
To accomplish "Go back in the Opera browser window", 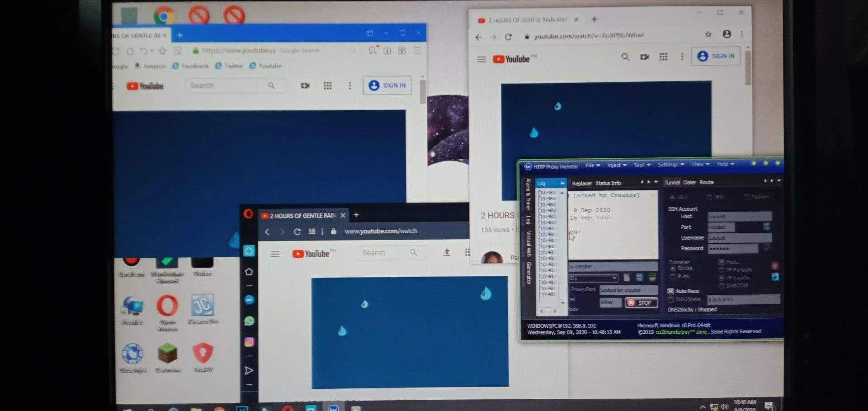I will pos(267,231).
